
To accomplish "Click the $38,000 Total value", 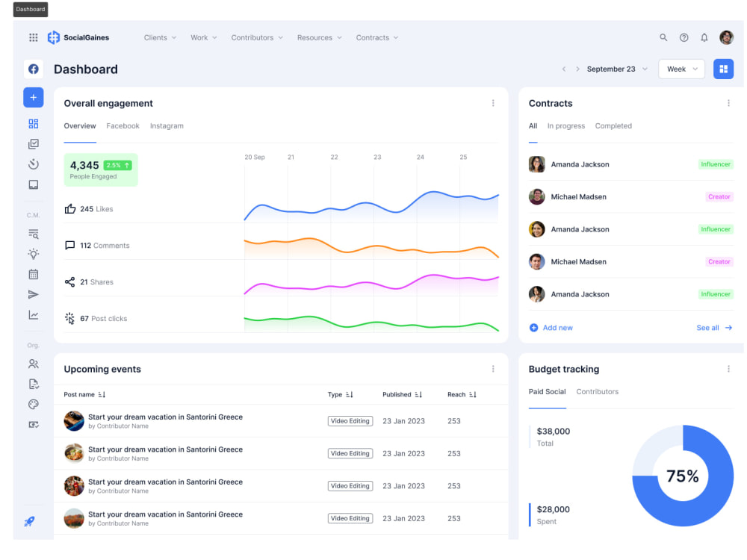I will (553, 432).
